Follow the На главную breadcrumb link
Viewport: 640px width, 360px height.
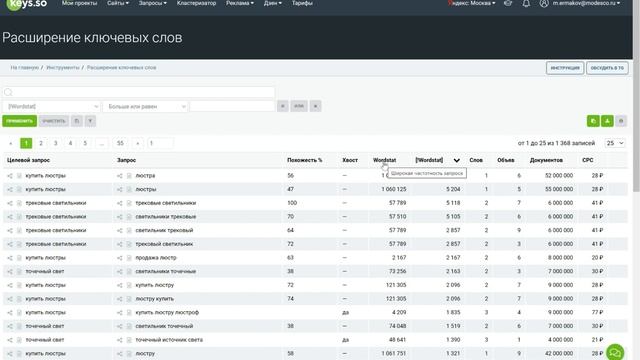pyautogui.click(x=24, y=68)
